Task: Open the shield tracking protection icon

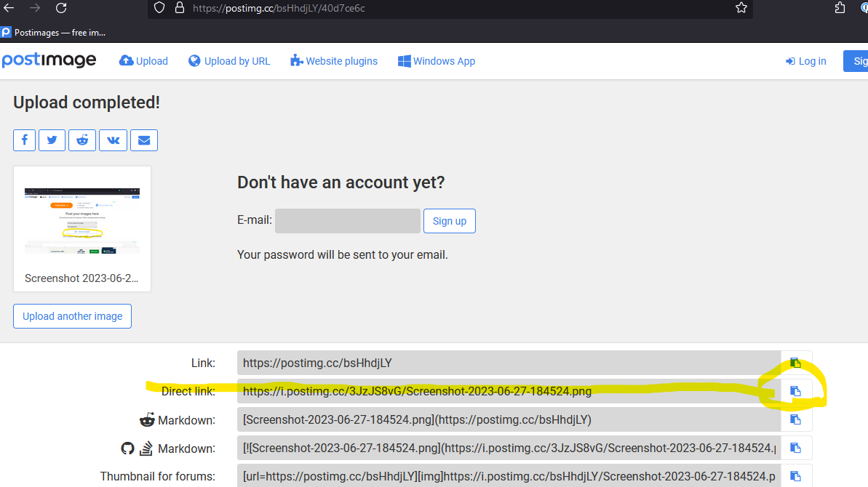Action: 159,8
